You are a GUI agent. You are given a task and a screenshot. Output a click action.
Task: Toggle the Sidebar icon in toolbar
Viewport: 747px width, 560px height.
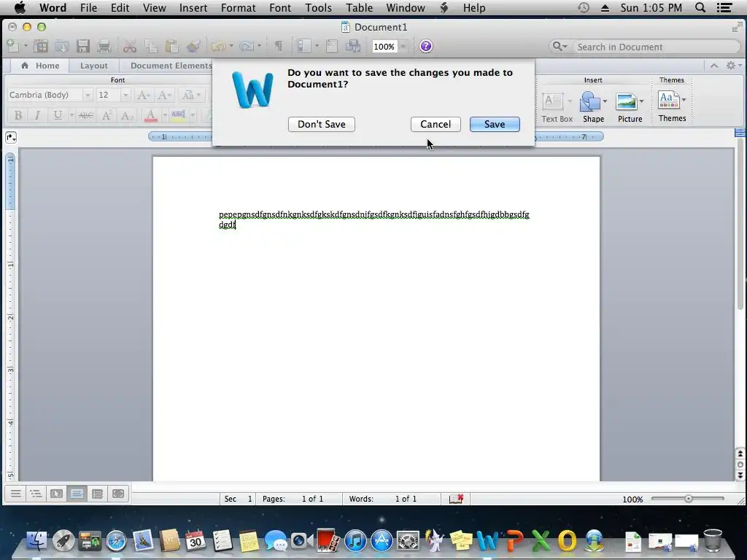[x=304, y=46]
